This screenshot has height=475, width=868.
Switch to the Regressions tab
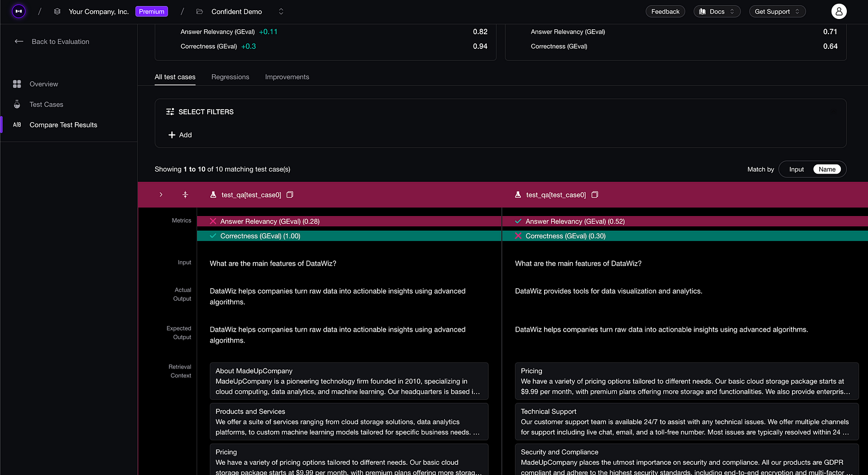click(x=230, y=77)
